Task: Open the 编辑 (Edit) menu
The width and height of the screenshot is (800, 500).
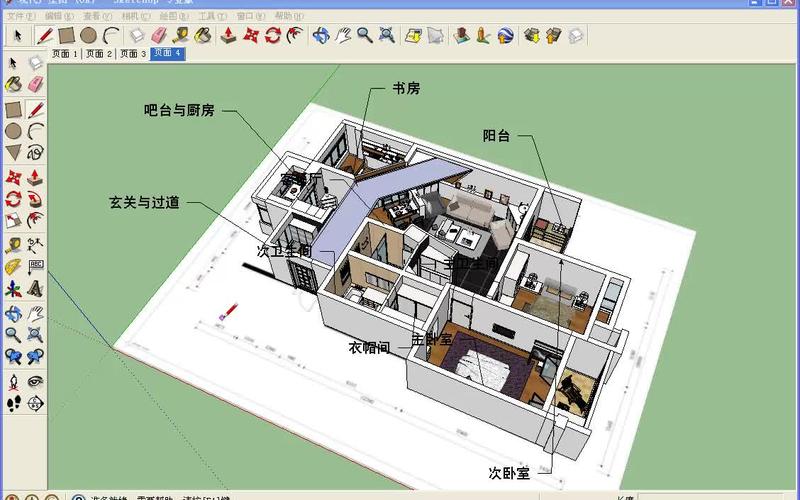Action: tap(59, 16)
